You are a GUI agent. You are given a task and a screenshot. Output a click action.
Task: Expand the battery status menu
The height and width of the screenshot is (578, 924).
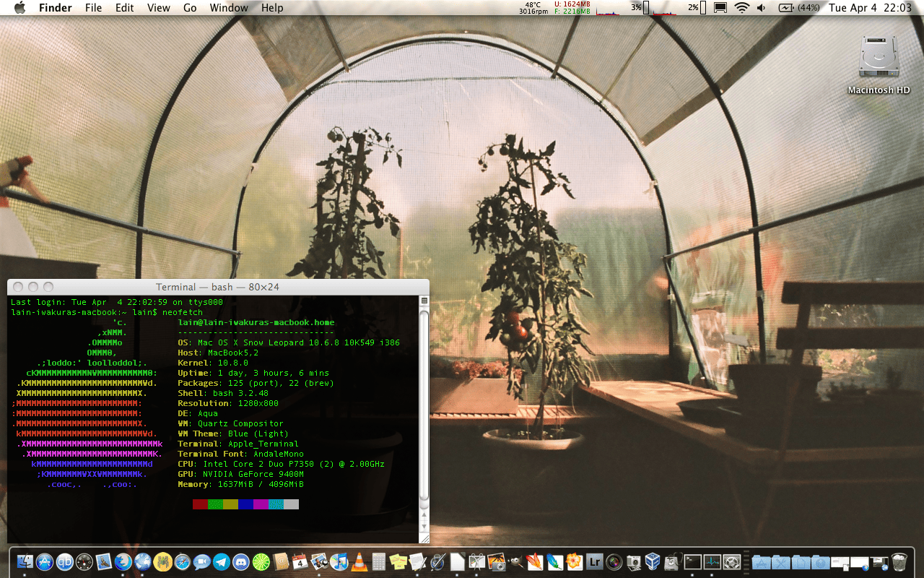[799, 8]
